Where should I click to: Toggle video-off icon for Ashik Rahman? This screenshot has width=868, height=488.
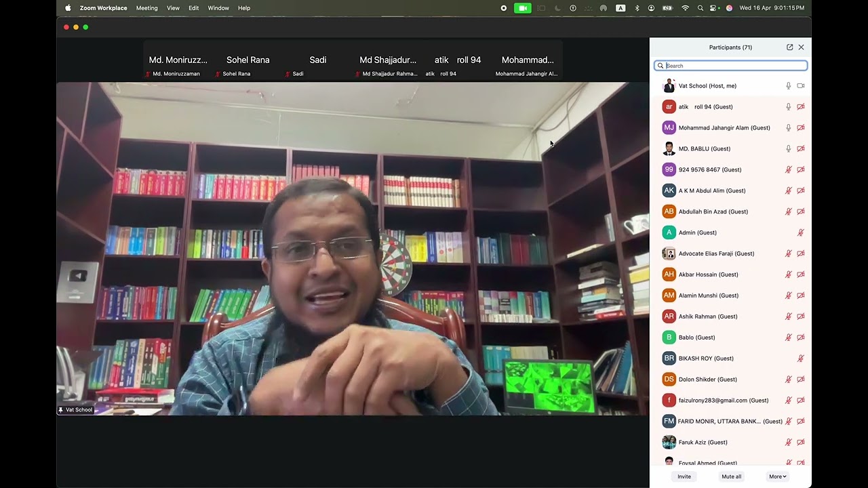(801, 317)
